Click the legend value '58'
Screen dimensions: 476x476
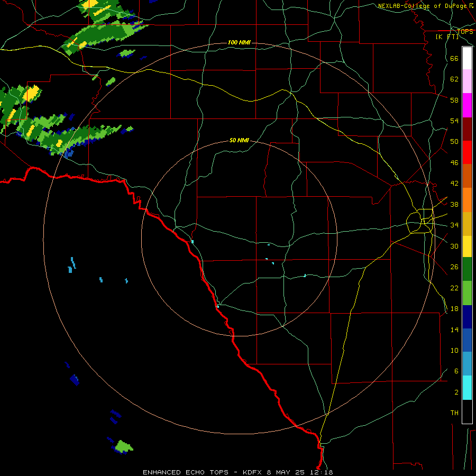(x=454, y=100)
